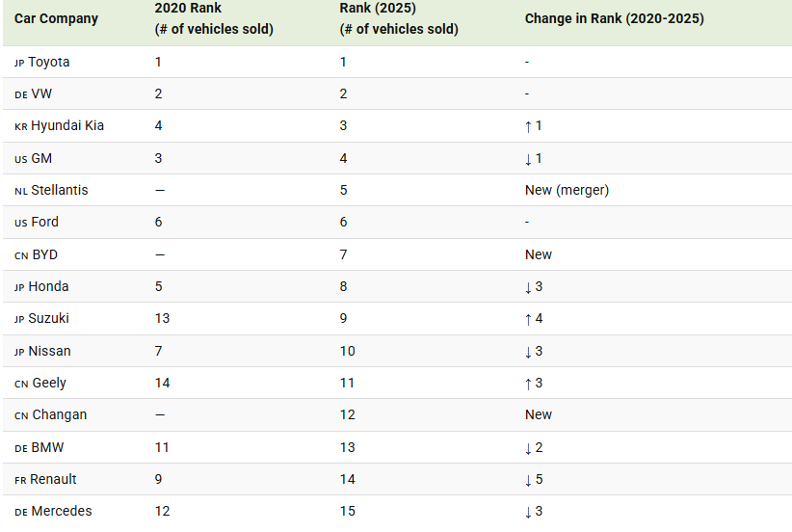Click the Rank (2025) column header

399,18
